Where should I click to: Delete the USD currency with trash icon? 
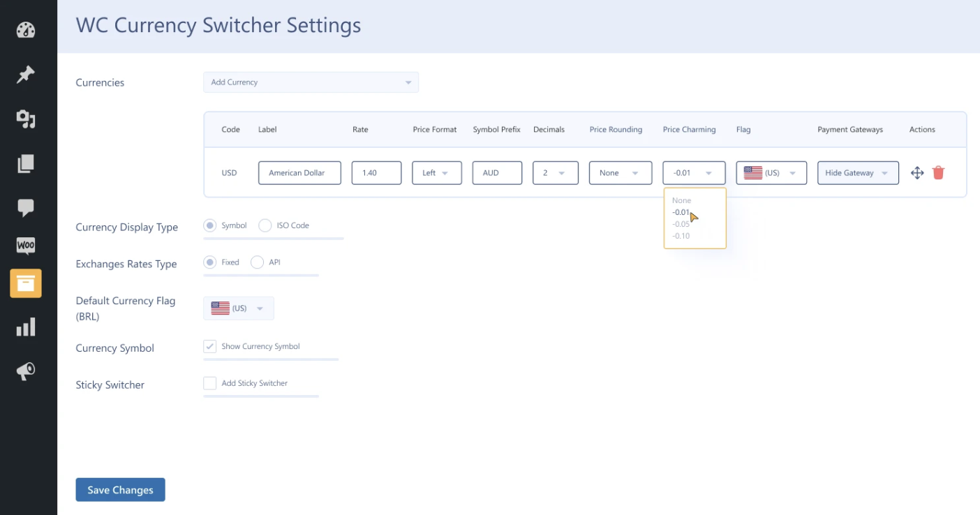[x=938, y=172]
